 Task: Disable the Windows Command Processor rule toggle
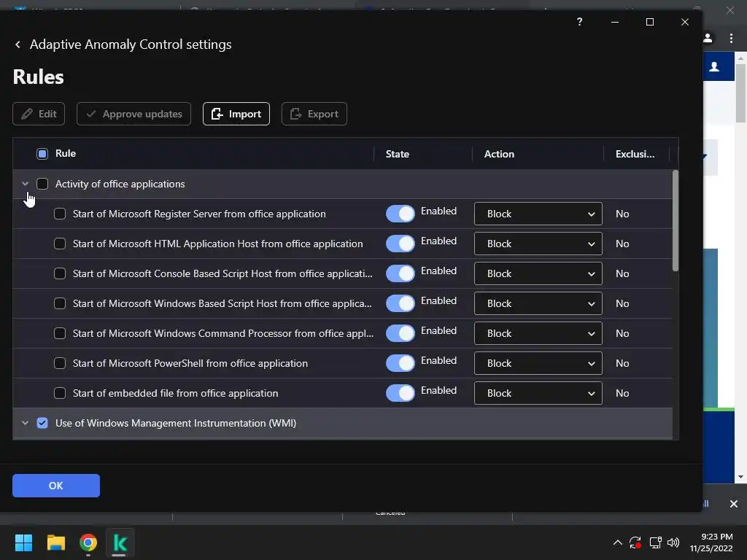click(400, 333)
